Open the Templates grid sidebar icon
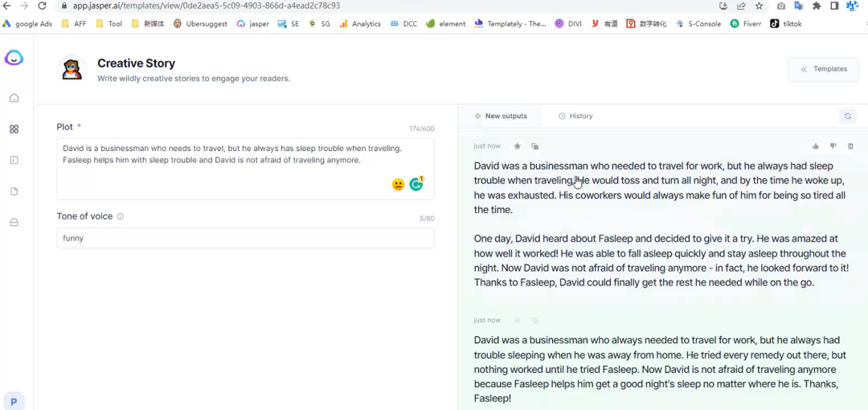The height and width of the screenshot is (410, 868). (14, 129)
